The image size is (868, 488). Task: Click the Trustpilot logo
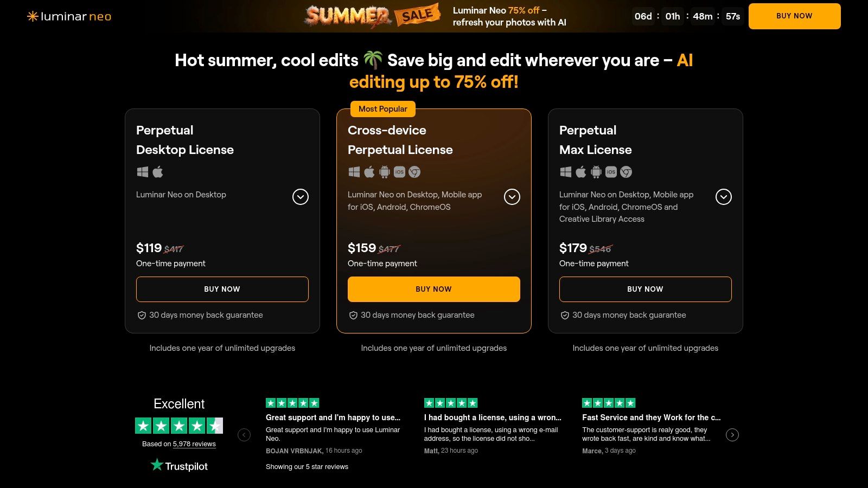tap(179, 466)
